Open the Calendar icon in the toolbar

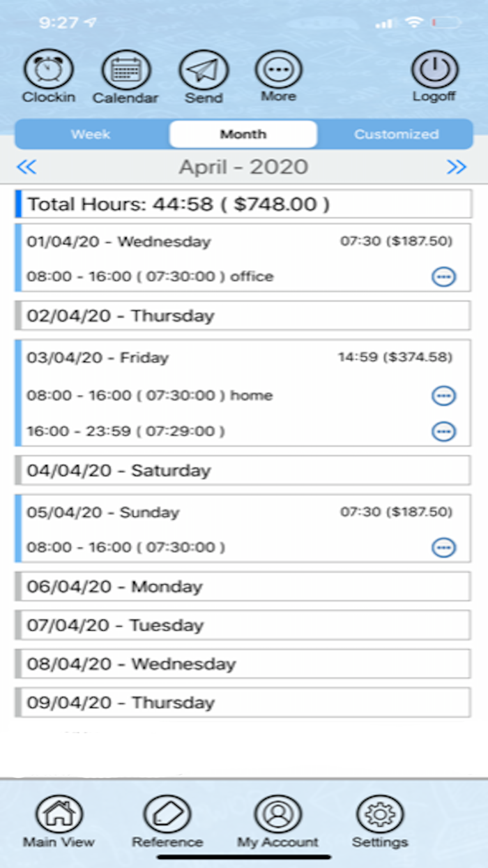coord(126,68)
